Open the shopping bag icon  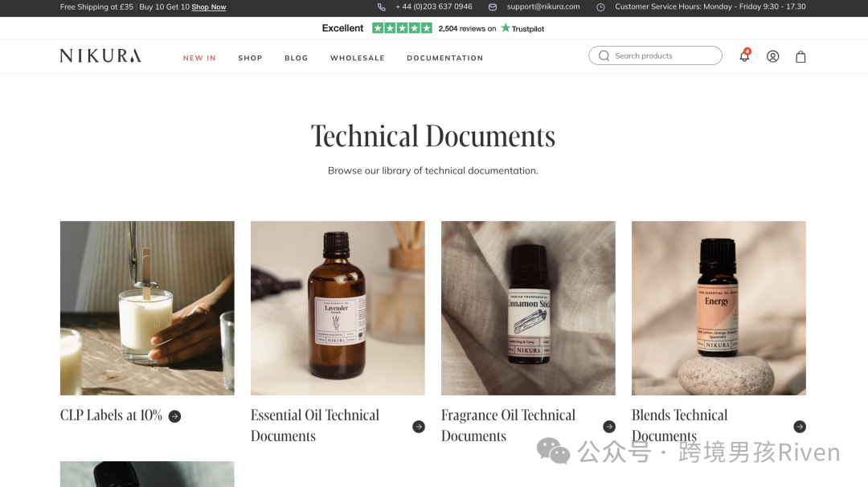click(x=800, y=56)
